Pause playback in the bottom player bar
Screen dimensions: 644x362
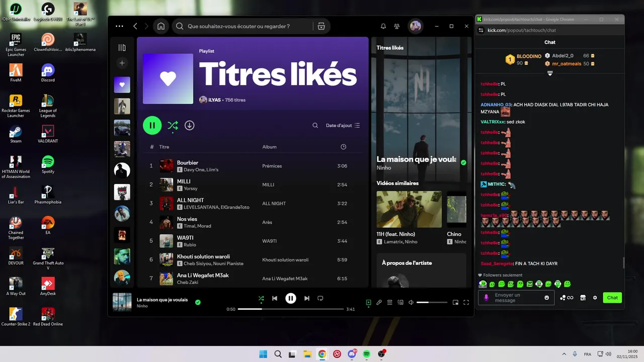click(x=291, y=298)
